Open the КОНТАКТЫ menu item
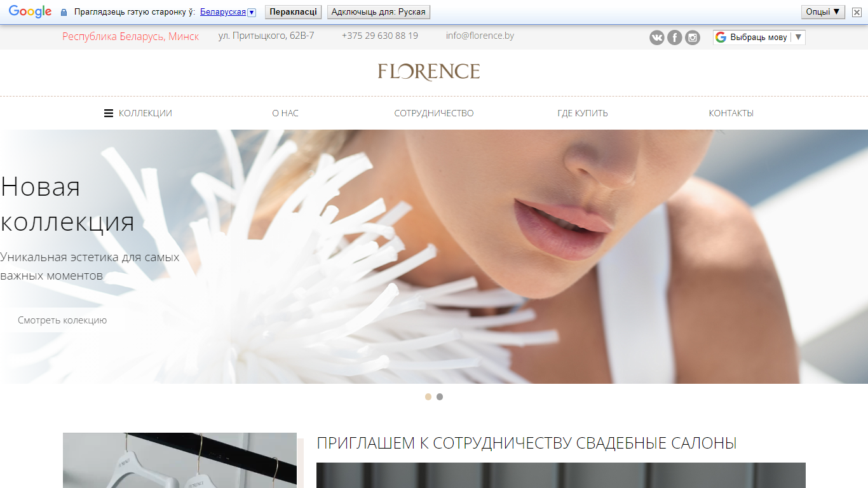 tap(731, 113)
